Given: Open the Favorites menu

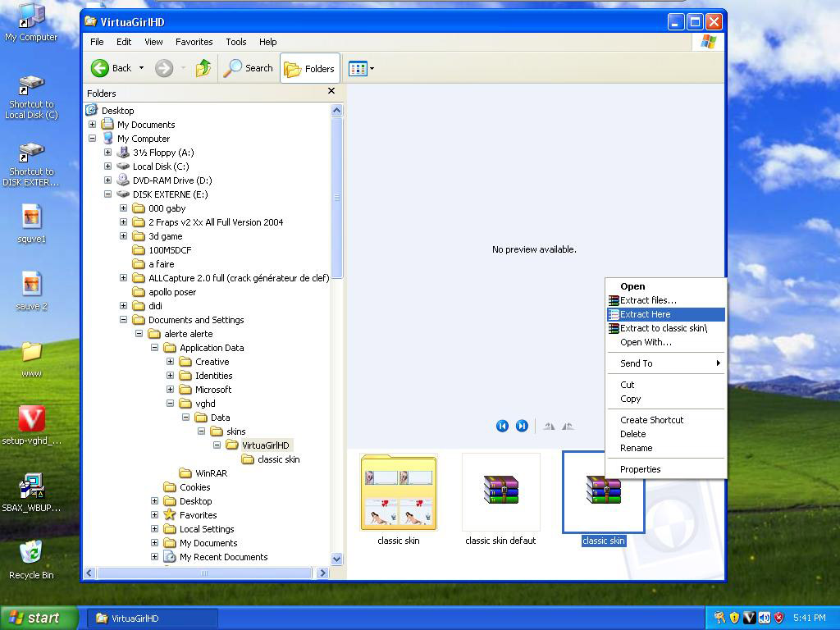Looking at the screenshot, I should click(194, 42).
